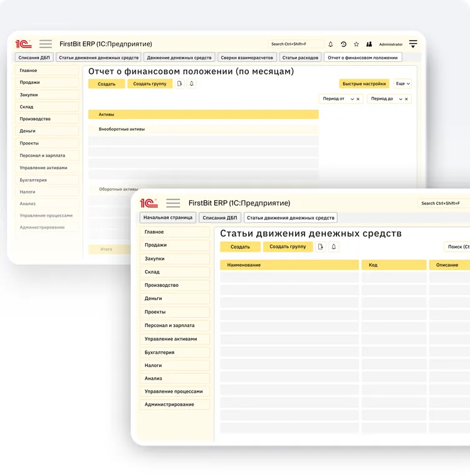Open the service menu icon right of Administrator
This screenshot has height=476, width=470.
[413, 44]
